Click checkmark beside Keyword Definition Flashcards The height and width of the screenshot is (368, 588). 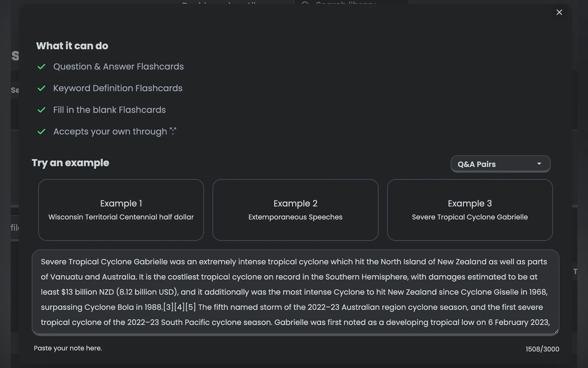tap(42, 88)
